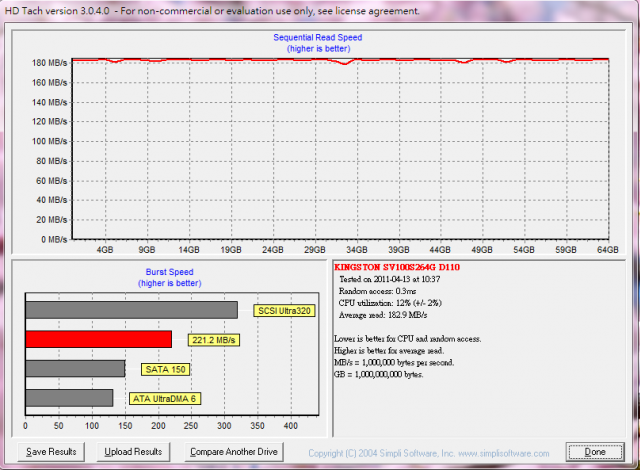Click the 180 MB/s axis label
640x470 pixels.
coord(49,63)
